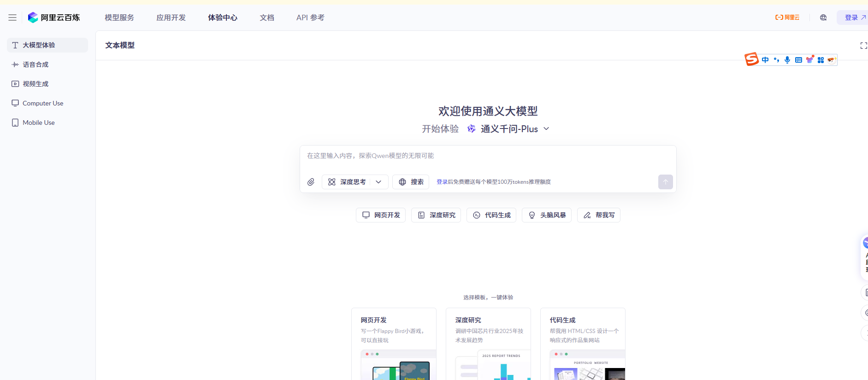
Task: Select 大模型体验 in sidebar
Action: point(47,45)
